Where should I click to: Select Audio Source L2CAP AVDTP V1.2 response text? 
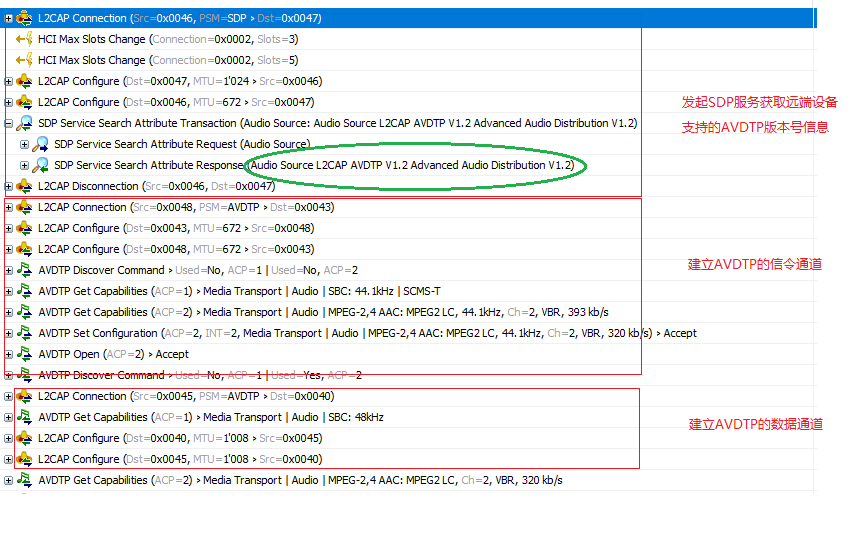tap(412, 165)
